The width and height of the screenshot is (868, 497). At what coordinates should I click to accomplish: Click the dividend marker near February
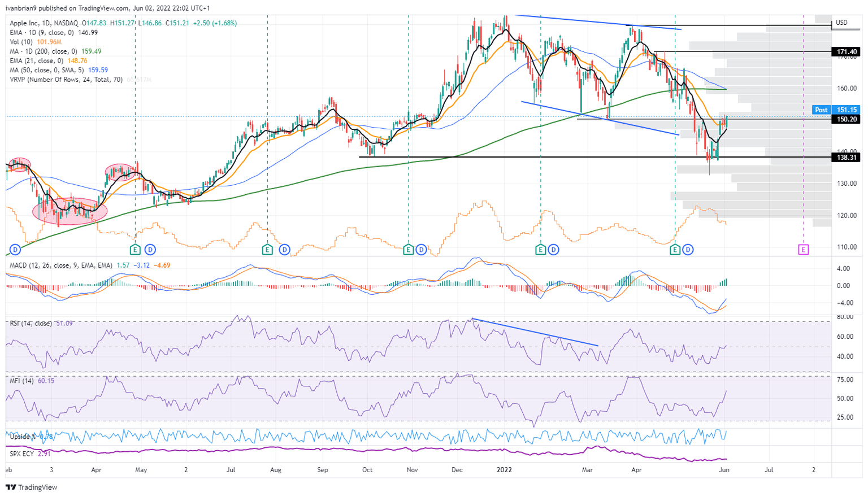pos(15,250)
